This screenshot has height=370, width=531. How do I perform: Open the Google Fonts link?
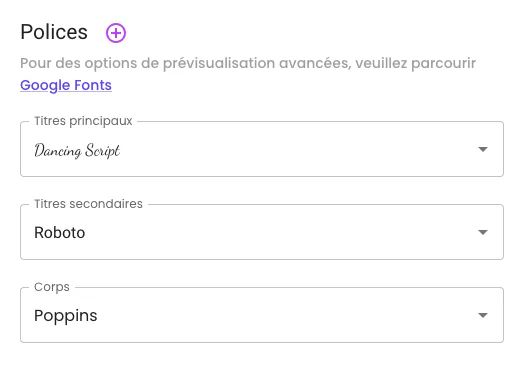pos(66,85)
